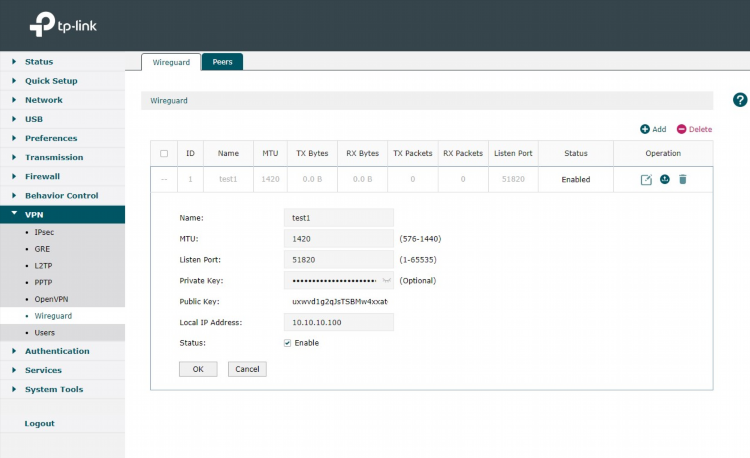Collapse the VPN section arrow
The image size is (750, 458).
14,213
